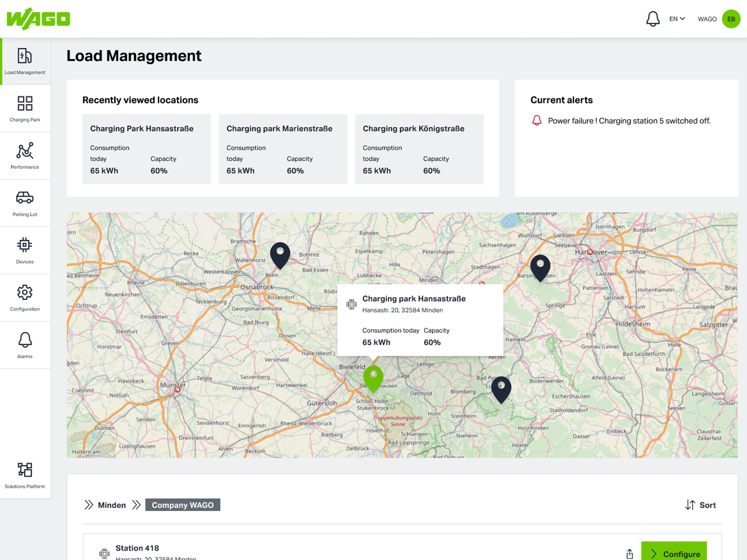Select green map pin near Bielefeld
747x560 pixels.
[373, 379]
